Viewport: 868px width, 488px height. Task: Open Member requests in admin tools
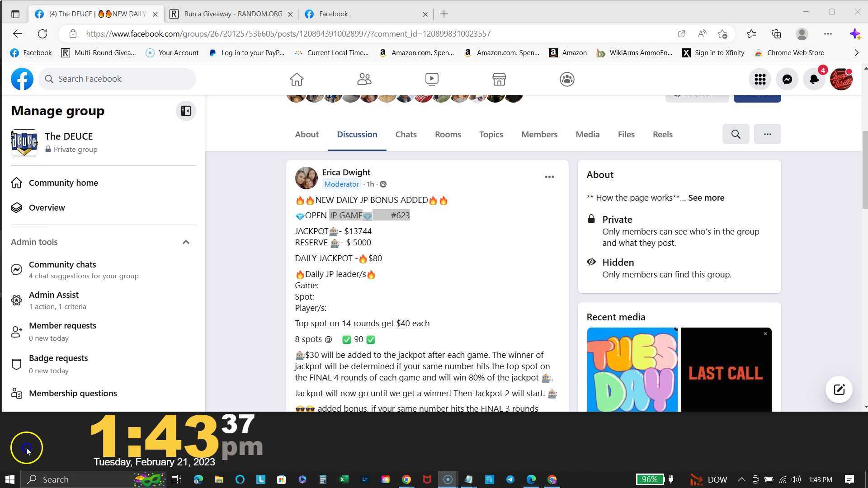62,326
